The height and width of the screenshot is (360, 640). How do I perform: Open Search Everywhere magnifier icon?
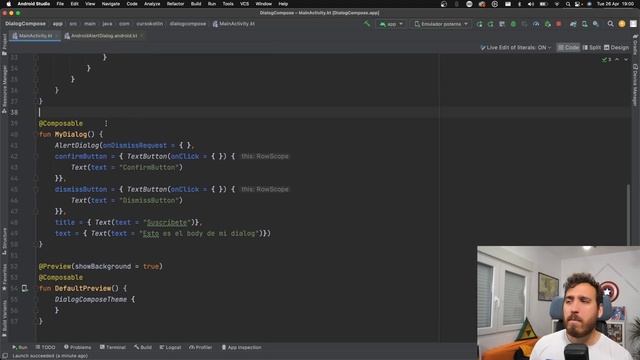tap(610, 24)
